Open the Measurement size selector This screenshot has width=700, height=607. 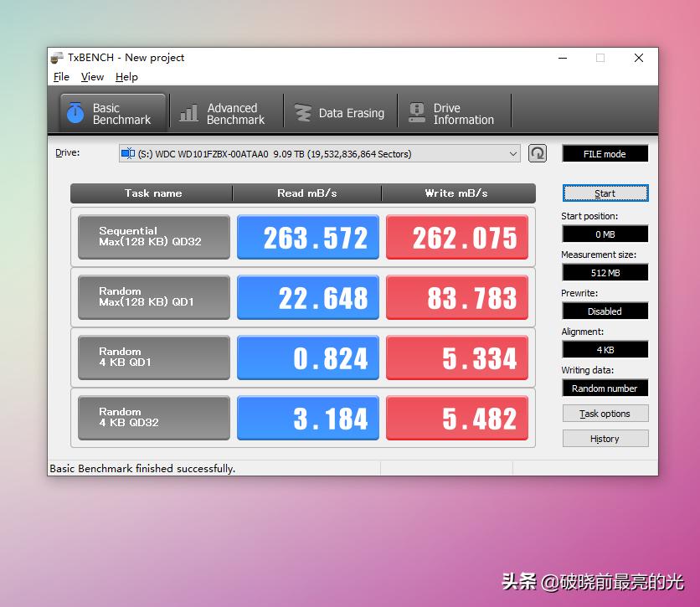pos(605,272)
